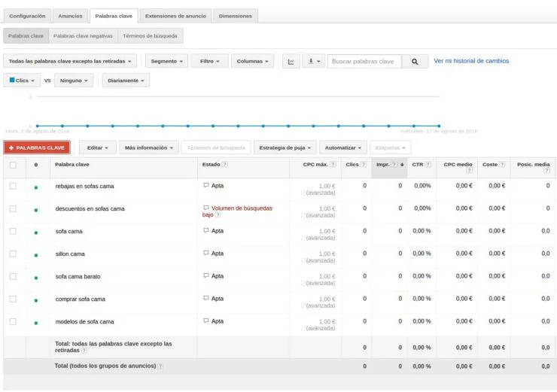Click the 1,00 € max CPC of sofa cama row
The image size is (557, 392).
(327, 231)
